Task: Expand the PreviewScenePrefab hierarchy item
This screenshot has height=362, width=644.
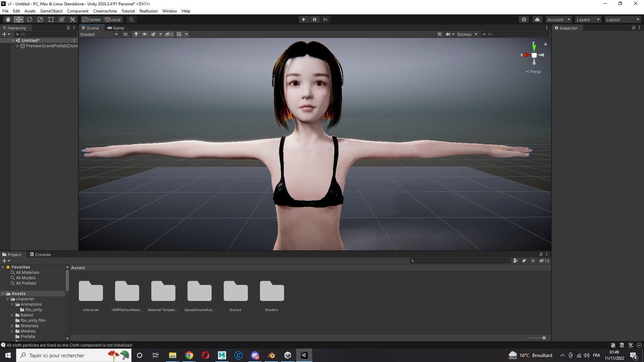Action: [x=17, y=46]
